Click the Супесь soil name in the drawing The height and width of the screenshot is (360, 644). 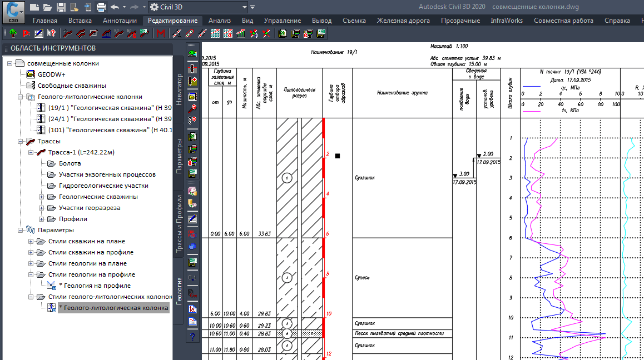click(362, 277)
